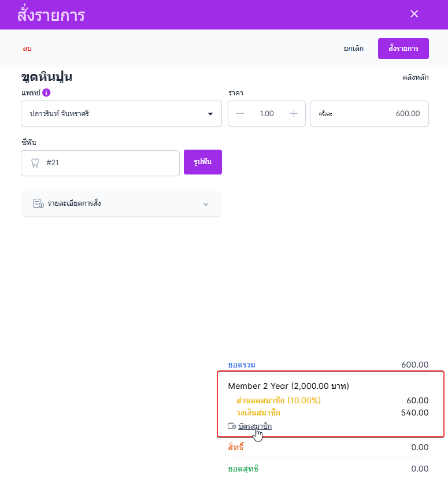Screen dimensions: 448x479
Task: Click the quantity field showing 1.00
Action: (267, 114)
